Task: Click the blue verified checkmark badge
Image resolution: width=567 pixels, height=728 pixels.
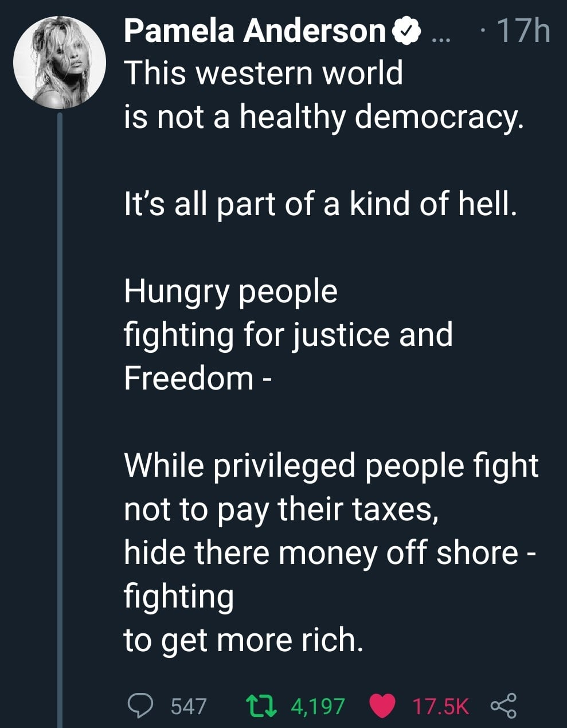Action: click(x=406, y=32)
